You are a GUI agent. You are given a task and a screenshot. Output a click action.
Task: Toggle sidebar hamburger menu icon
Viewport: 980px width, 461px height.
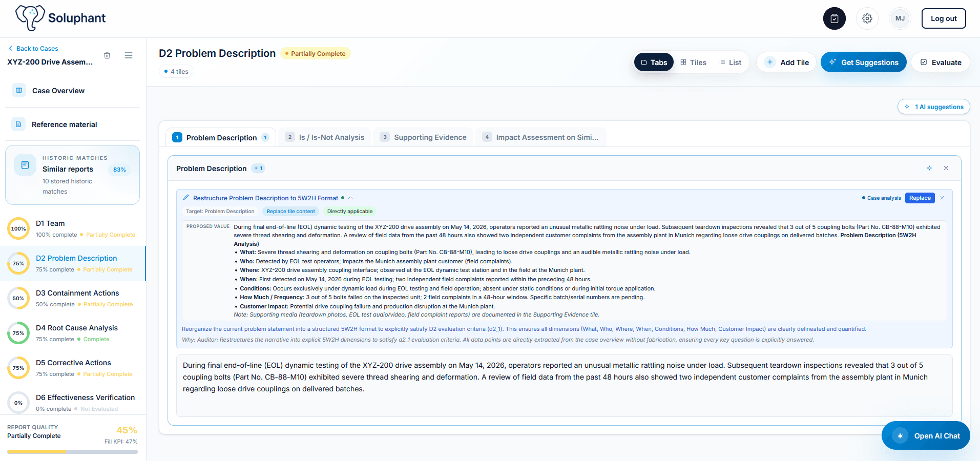129,55
